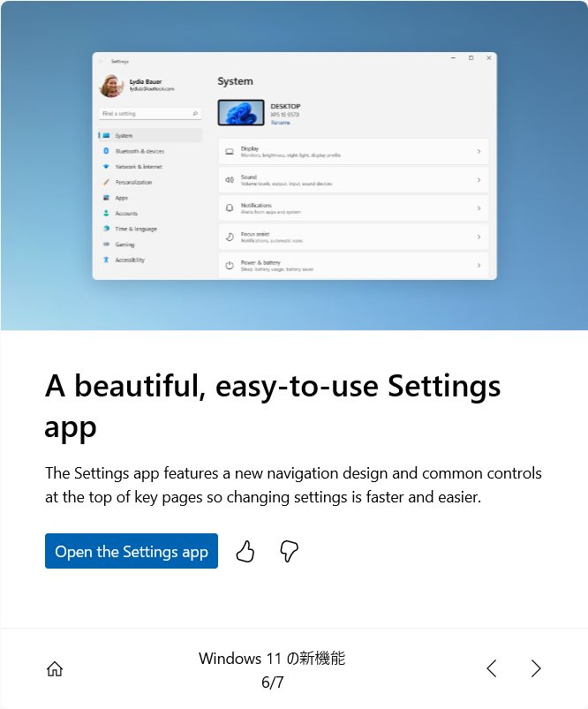Go to the previous tip arrow
Screen dimensions: 588x709
492,668
